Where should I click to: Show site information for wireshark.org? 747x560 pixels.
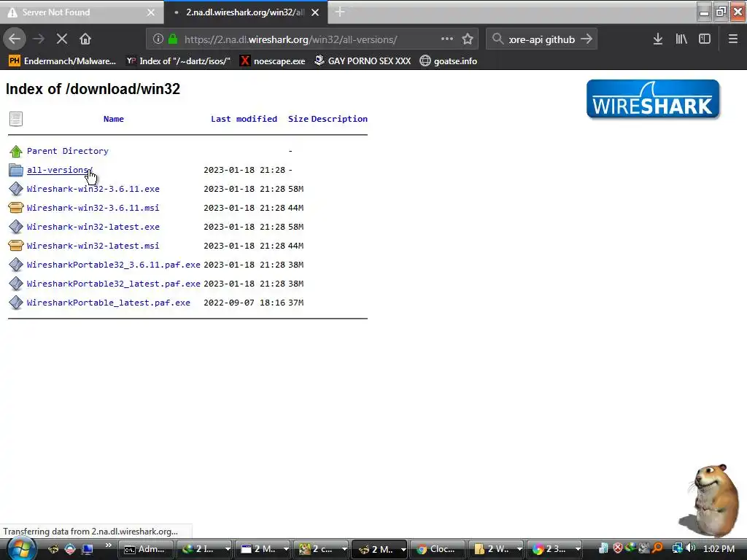coord(158,39)
